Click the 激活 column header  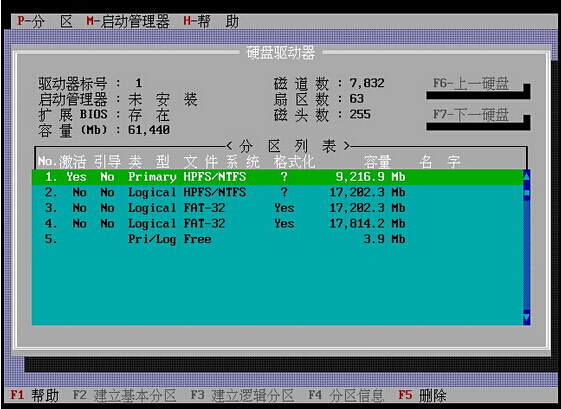[x=73, y=162]
